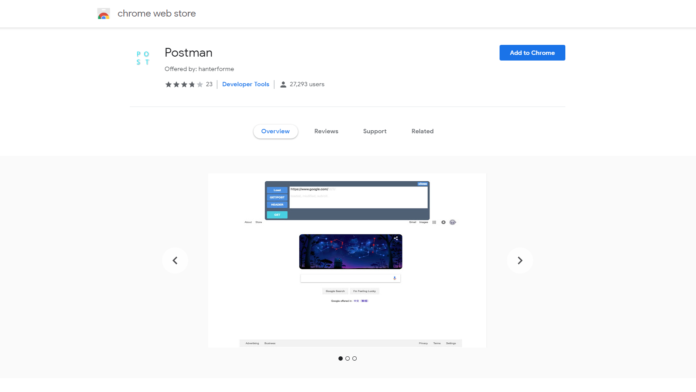Select the third carousel dot indicator
This screenshot has width=696, height=392.
(355, 358)
